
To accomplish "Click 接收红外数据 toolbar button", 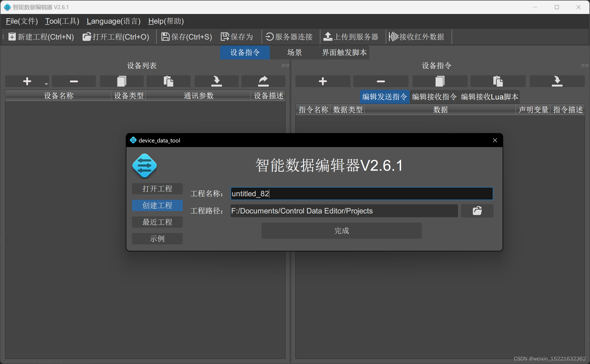I will pyautogui.click(x=417, y=37).
